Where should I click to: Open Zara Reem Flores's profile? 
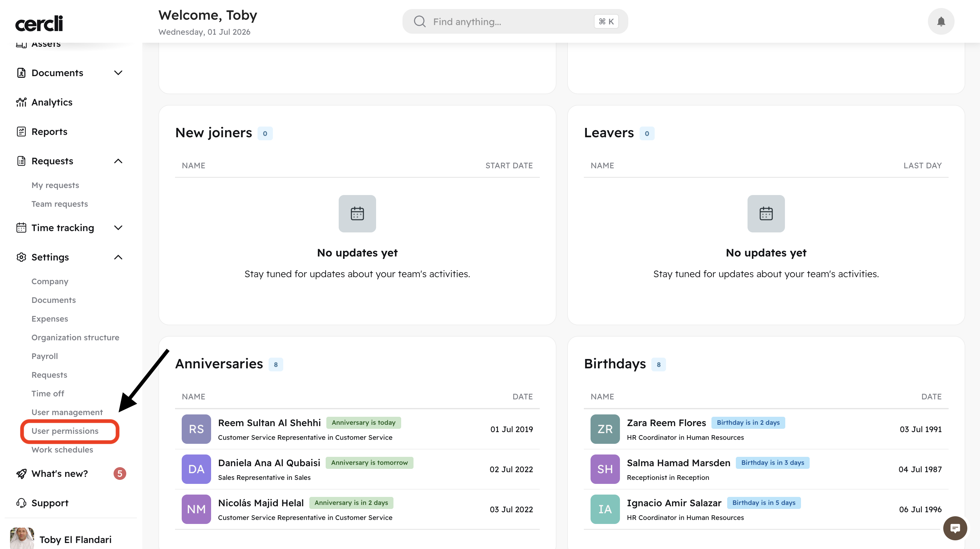[x=666, y=423]
